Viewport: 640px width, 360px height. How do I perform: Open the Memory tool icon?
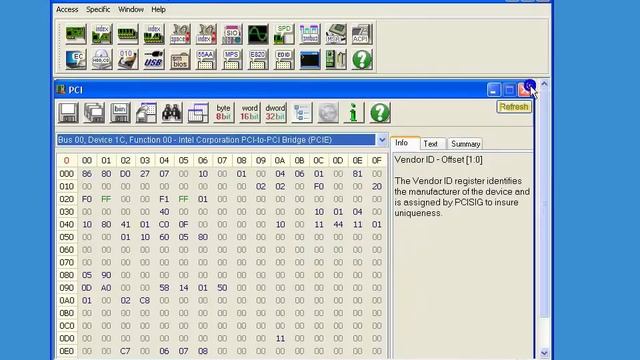tap(128, 34)
